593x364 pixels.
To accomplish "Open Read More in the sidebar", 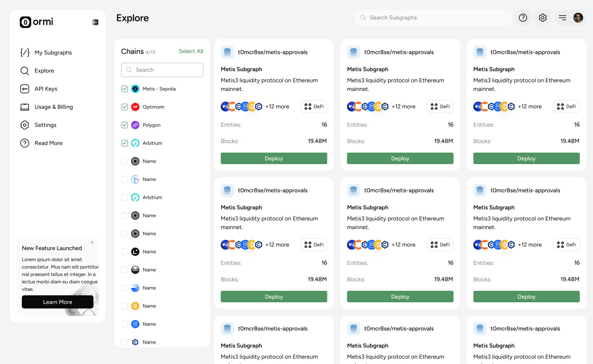I will tap(48, 143).
